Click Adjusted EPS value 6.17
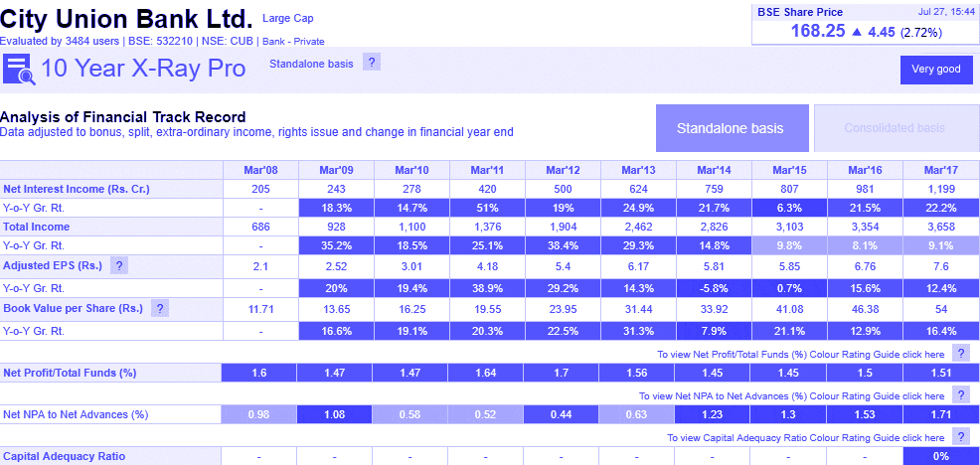This screenshot has height=465, width=980. [x=638, y=266]
